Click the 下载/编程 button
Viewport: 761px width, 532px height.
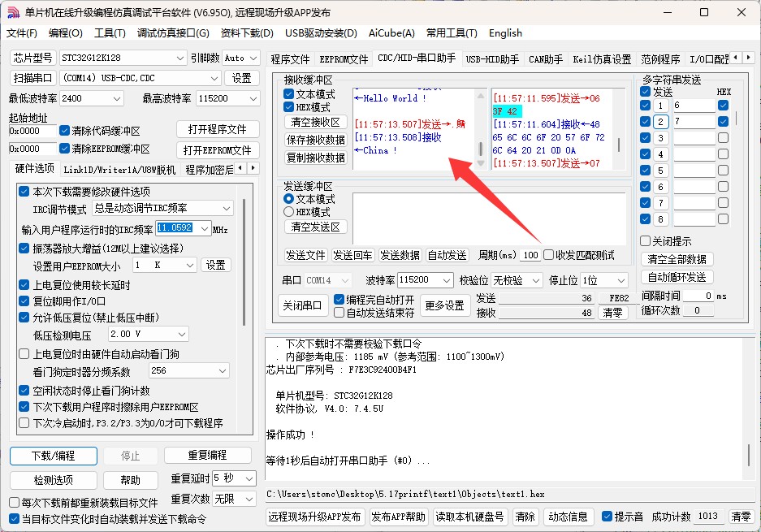pos(54,456)
